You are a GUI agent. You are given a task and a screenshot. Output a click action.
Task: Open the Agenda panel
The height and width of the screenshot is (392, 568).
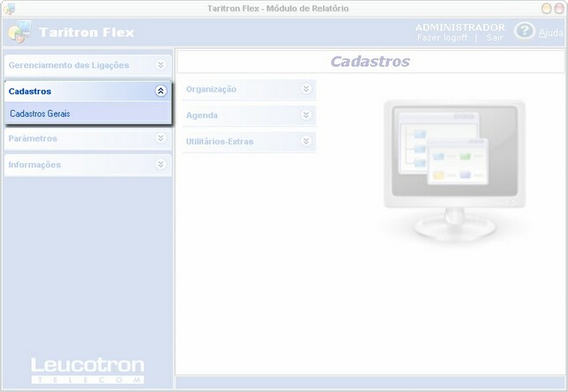pyautogui.click(x=250, y=115)
